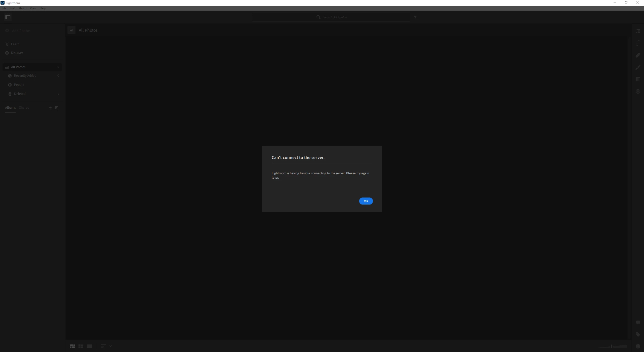Open the Keywords tag panel icon
This screenshot has height=352, width=644.
pos(638,334)
